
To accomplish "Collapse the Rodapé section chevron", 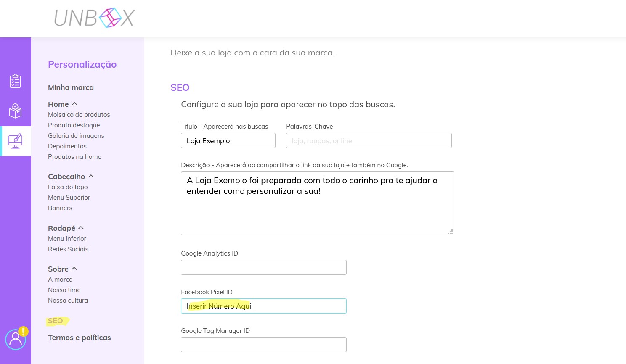I will point(81,228).
